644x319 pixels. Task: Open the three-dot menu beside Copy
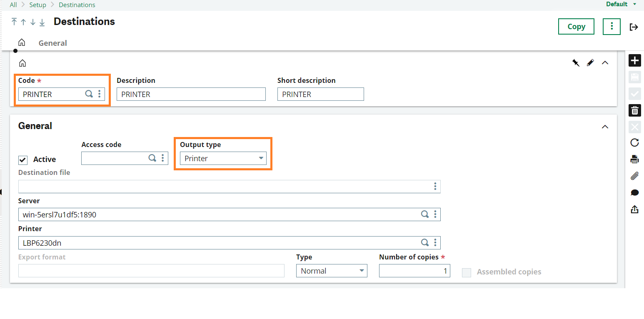[611, 26]
